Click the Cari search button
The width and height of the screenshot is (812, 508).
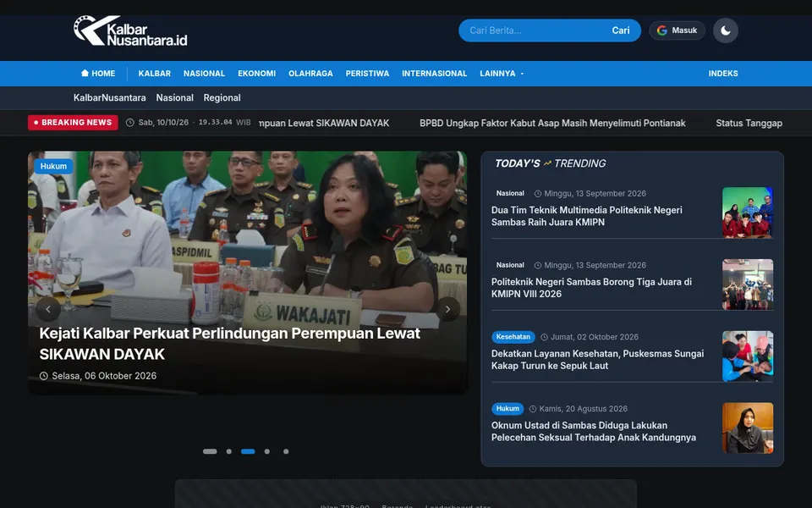pos(620,30)
